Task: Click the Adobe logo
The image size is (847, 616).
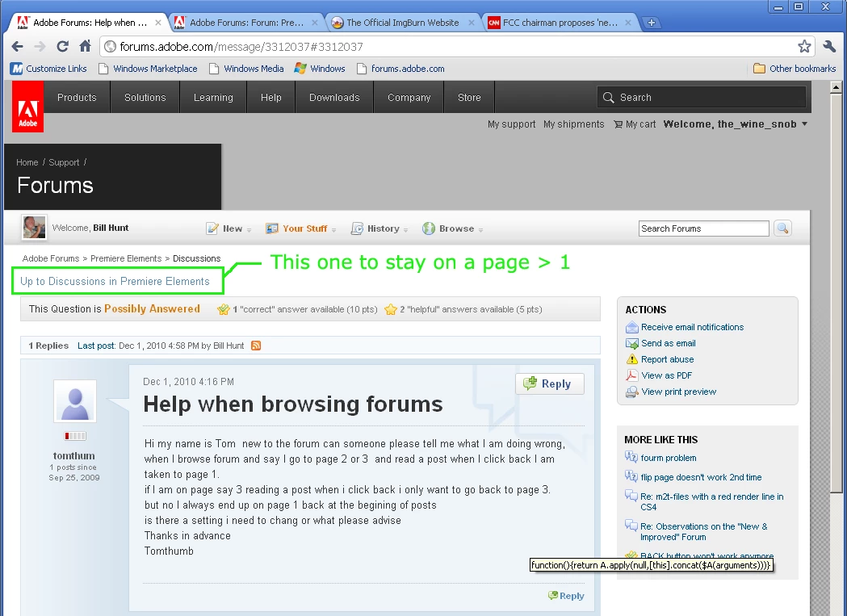Action: 27,107
